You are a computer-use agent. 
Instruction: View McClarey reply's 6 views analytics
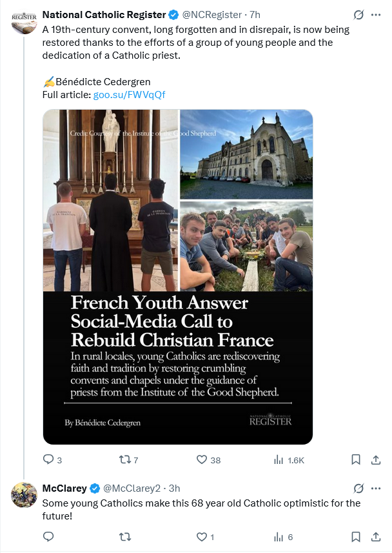(x=283, y=536)
